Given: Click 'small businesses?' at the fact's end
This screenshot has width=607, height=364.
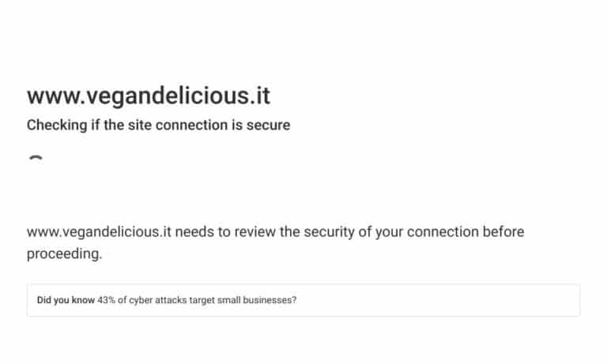Looking at the screenshot, I should pyautogui.click(x=257, y=300).
